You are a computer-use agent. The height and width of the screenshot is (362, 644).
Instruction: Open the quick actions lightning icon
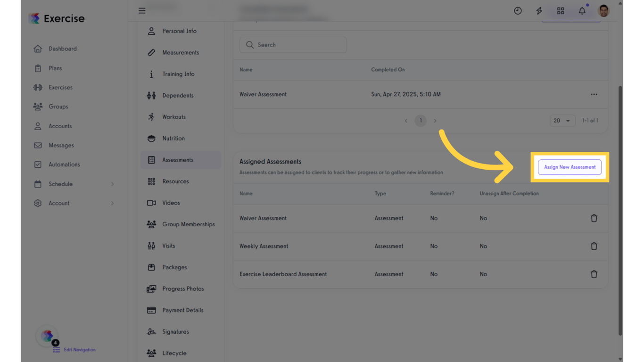(x=539, y=10)
